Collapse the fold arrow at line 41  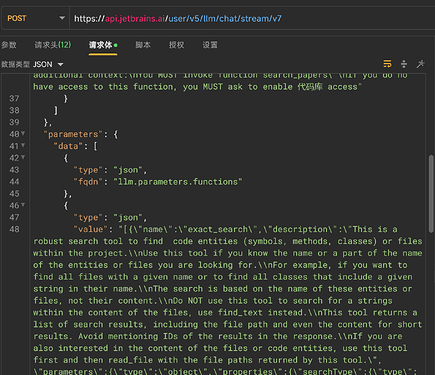pos(23,145)
